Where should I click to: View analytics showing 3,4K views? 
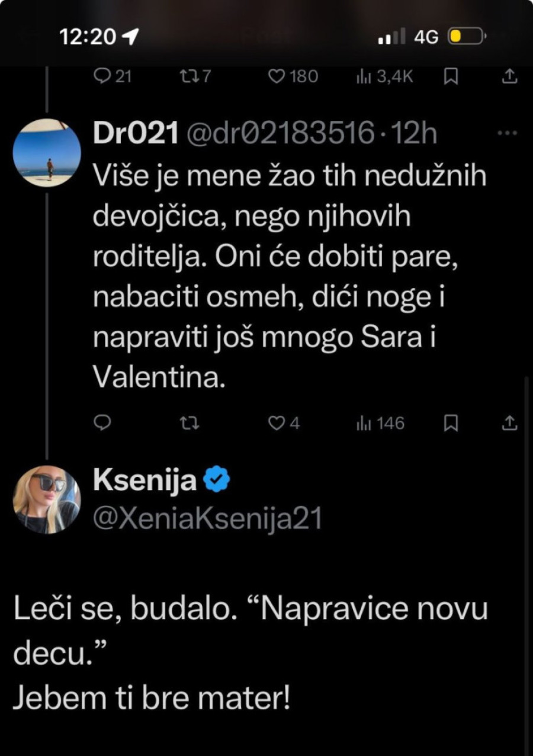point(382,76)
